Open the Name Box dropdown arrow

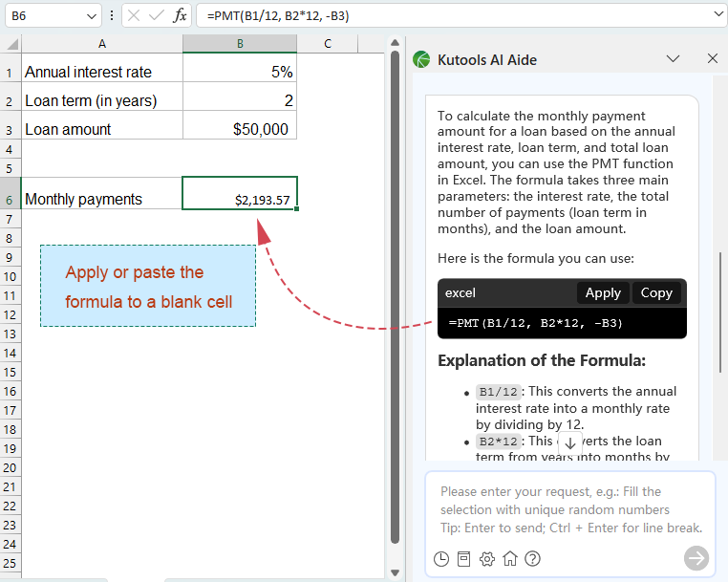[92, 16]
